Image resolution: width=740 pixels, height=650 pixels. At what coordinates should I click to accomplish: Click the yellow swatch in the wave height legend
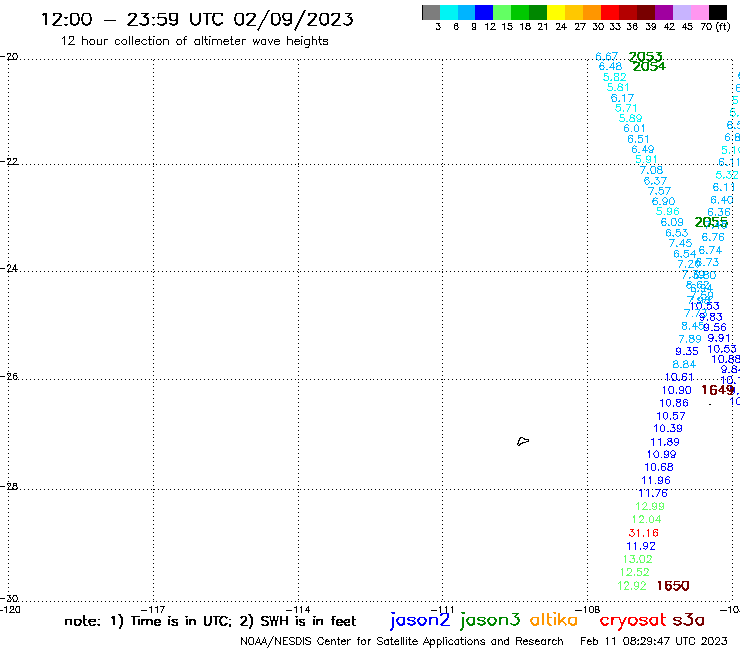[x=556, y=12]
